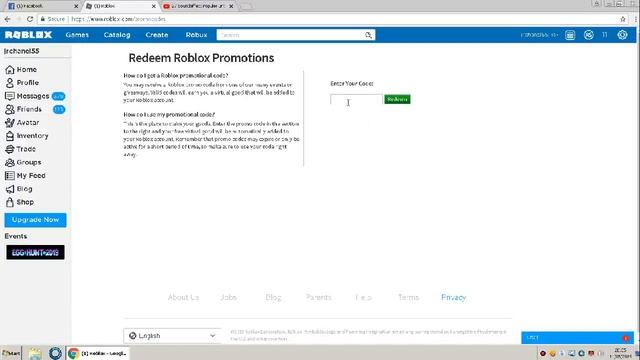Open the Chrome taskbar Roblox window button

tap(98, 353)
